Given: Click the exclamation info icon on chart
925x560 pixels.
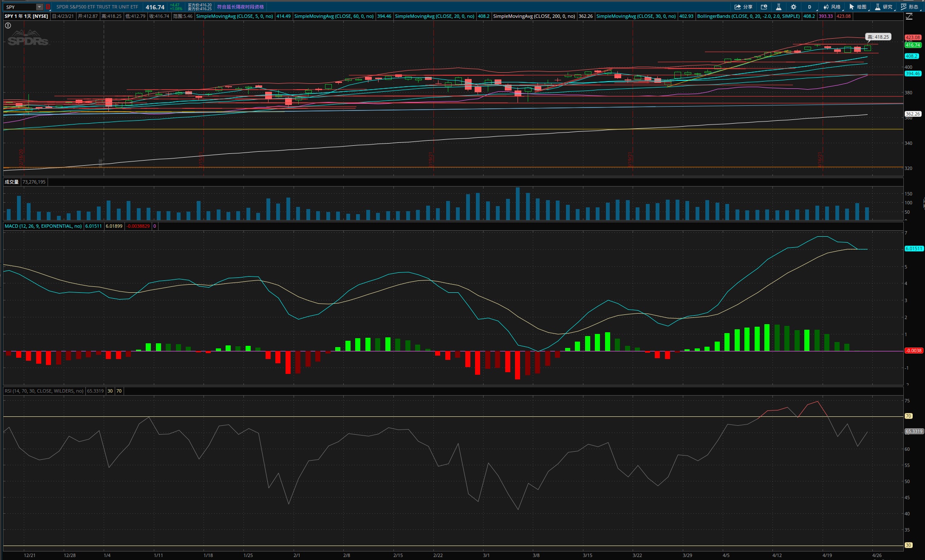Looking at the screenshot, I should [x=8, y=25].
